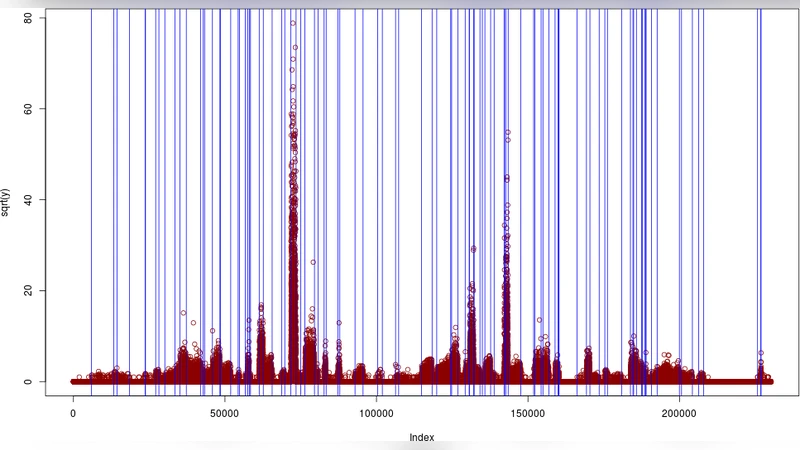
Task: Click the x-axis tick label 50000
Action: pyautogui.click(x=224, y=412)
